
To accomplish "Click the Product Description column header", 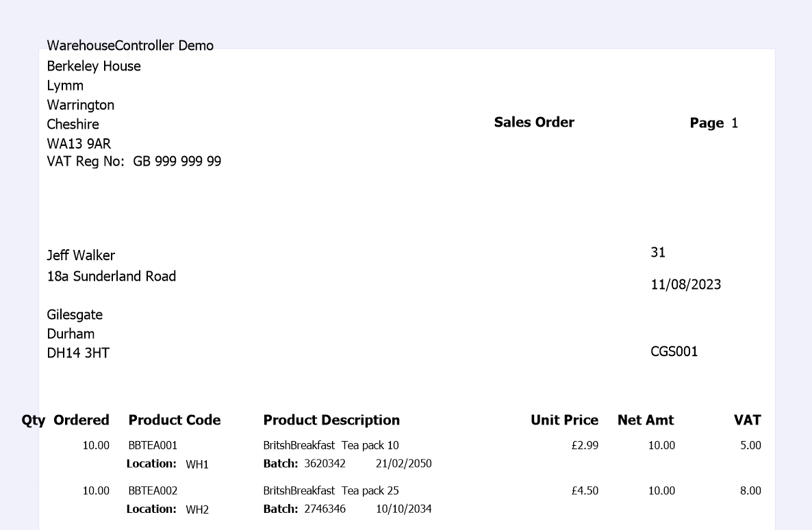I will (x=331, y=420).
